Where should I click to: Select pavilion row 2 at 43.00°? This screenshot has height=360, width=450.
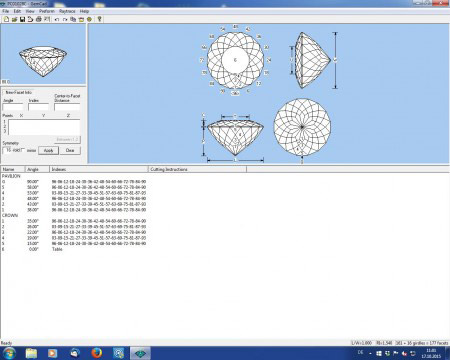[74, 204]
